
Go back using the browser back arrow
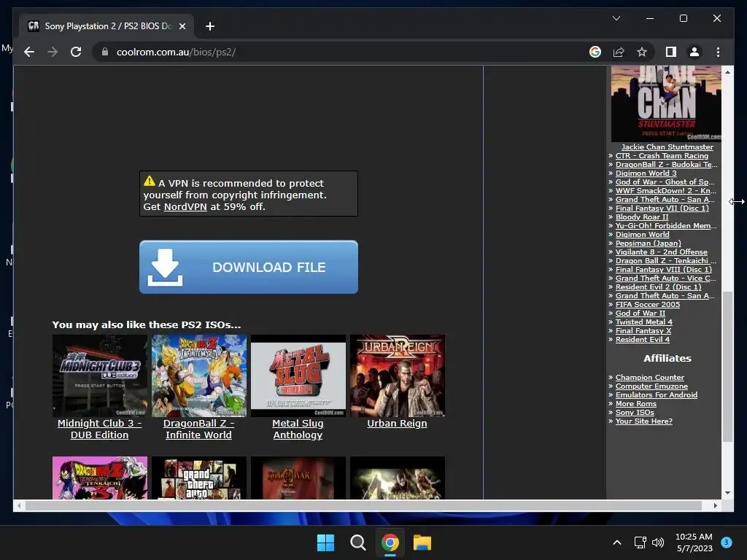coord(29,52)
